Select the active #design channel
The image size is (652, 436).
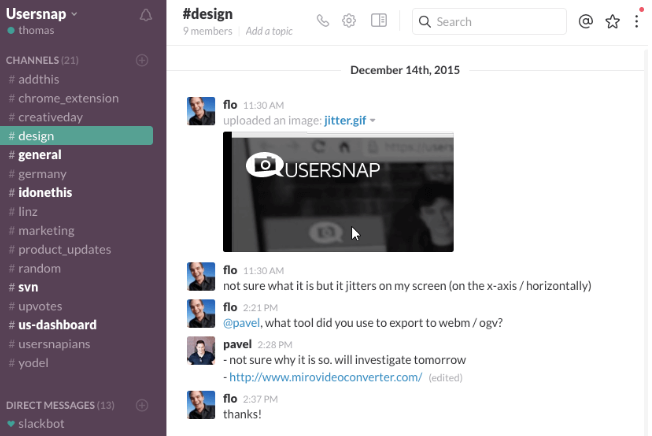(77, 136)
